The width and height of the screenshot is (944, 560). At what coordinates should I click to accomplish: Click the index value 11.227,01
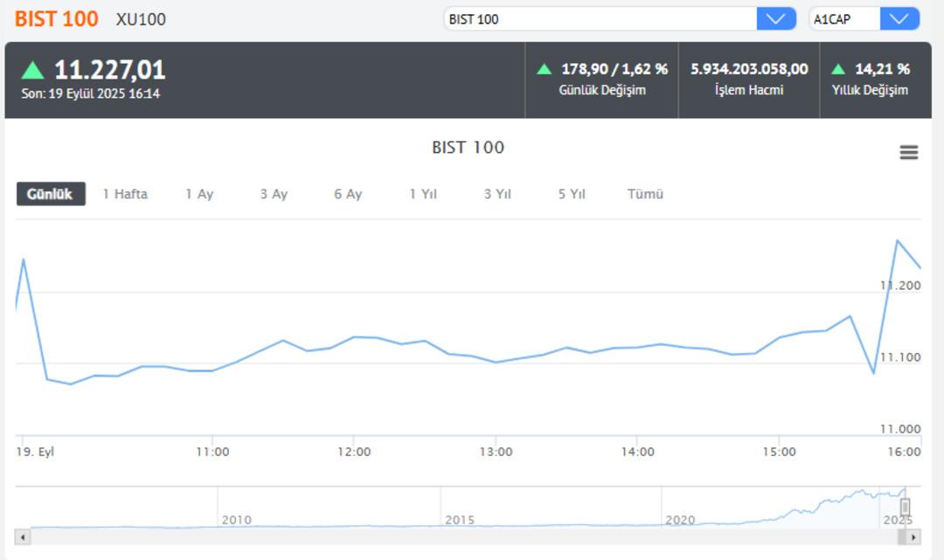[109, 70]
